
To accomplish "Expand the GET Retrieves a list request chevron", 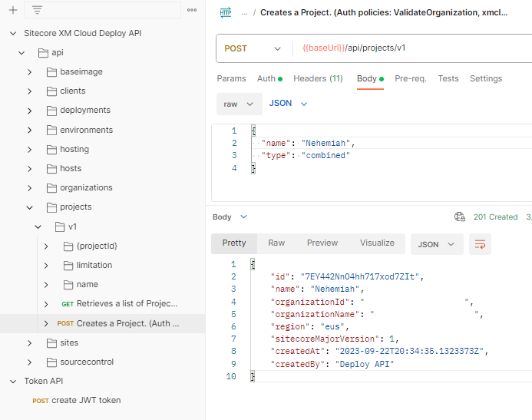I will click(46, 304).
